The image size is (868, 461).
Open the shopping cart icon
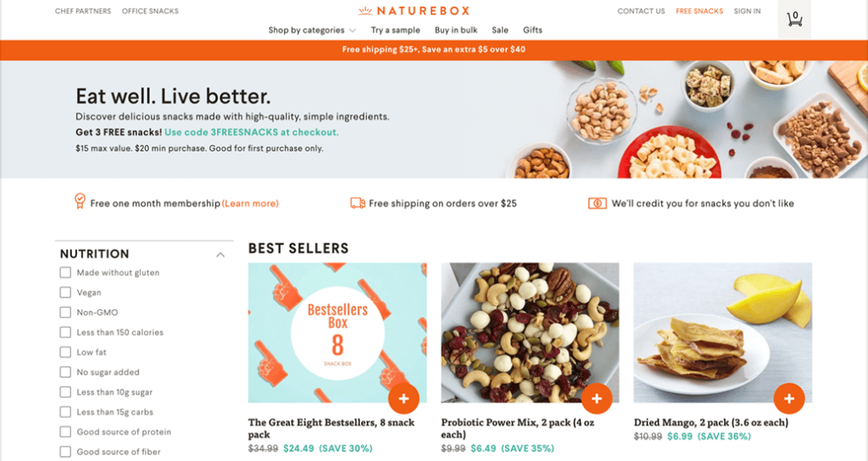pos(794,19)
